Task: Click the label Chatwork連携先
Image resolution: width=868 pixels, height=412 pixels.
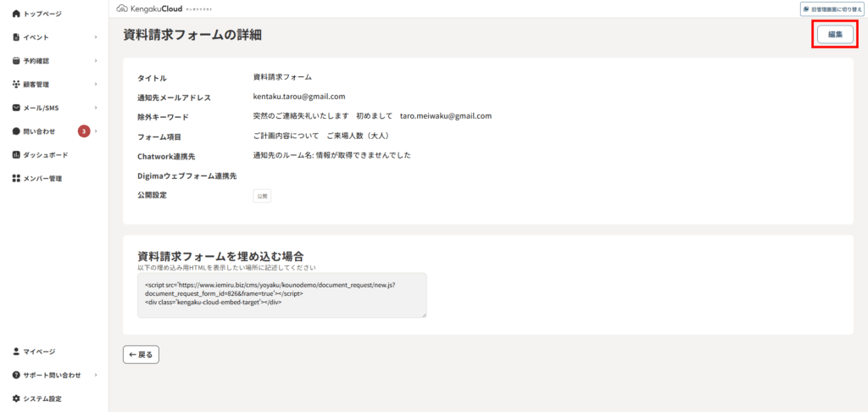Action: (x=166, y=157)
